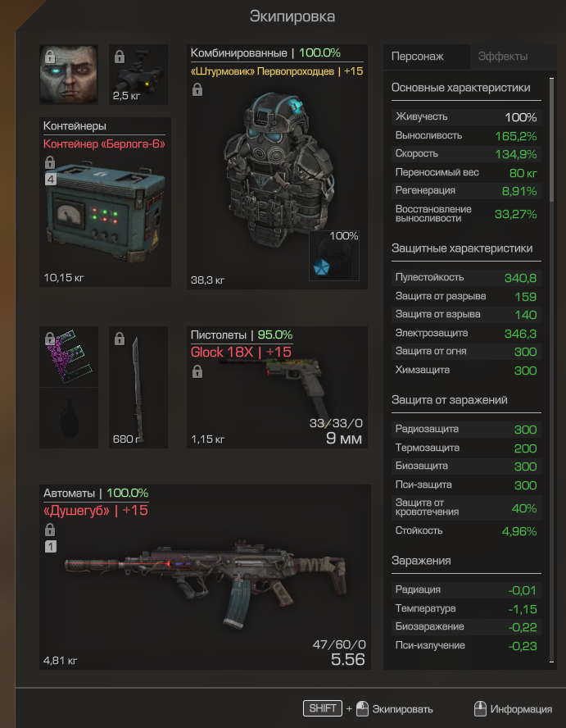
Task: Click the empty grenade slot
Action: pos(69,418)
